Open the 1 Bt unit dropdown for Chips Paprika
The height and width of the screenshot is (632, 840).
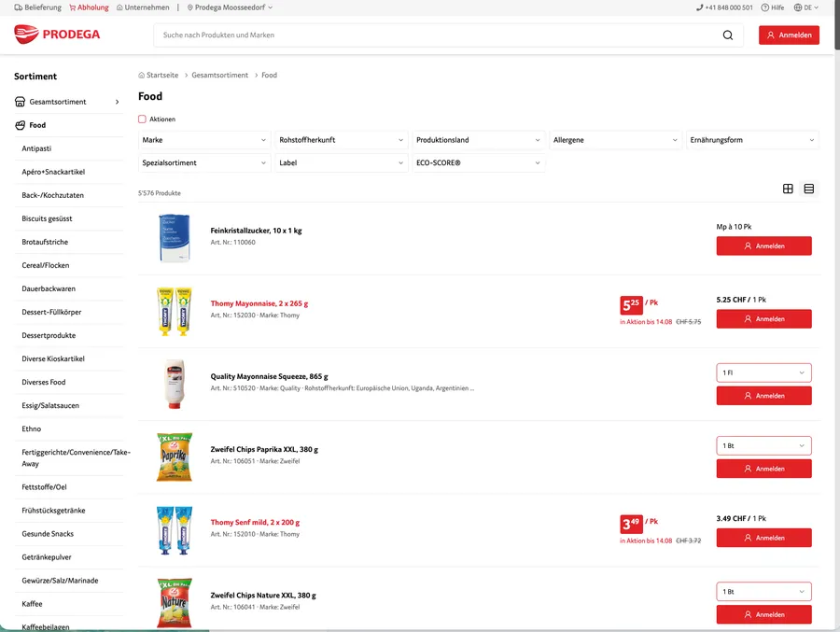[763, 445]
